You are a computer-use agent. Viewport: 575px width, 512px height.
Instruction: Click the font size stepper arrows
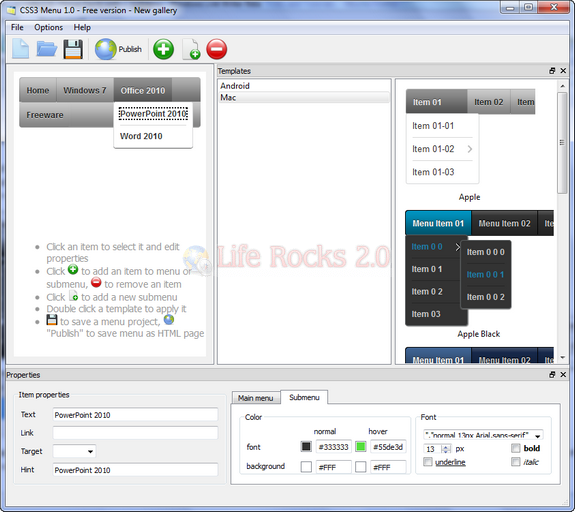[446, 449]
